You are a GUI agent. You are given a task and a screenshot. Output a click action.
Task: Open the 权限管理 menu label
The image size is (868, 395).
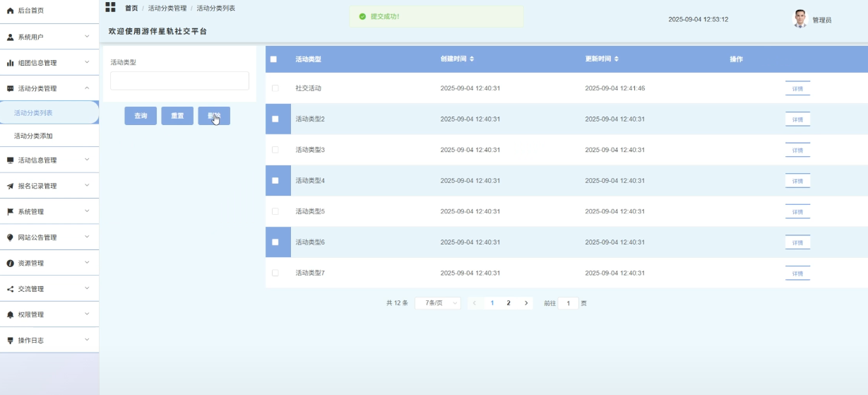31,314
